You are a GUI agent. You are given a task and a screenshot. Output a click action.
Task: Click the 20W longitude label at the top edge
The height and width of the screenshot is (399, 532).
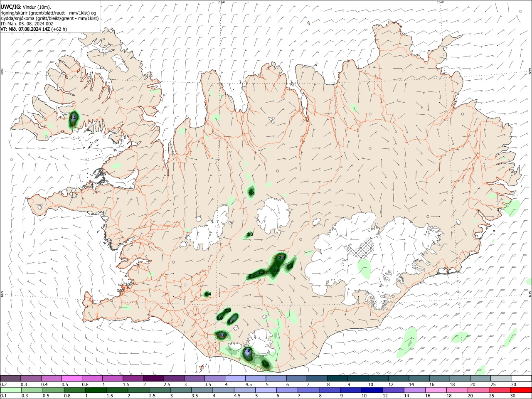(221, 2)
